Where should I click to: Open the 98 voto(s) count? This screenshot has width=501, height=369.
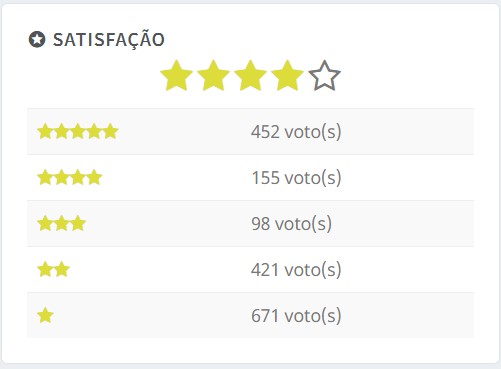coord(291,224)
